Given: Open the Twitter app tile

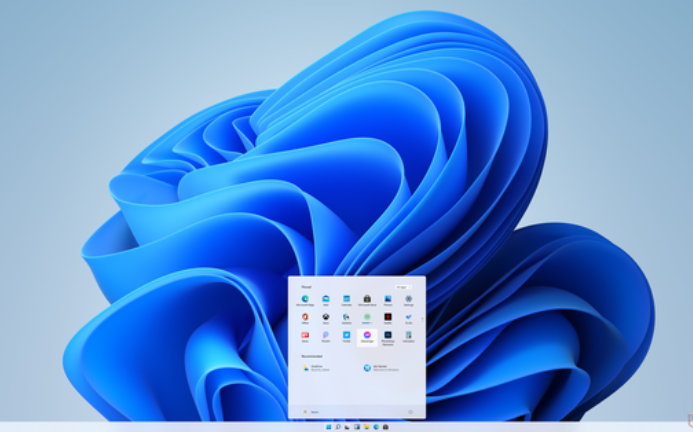Looking at the screenshot, I should 346,337.
